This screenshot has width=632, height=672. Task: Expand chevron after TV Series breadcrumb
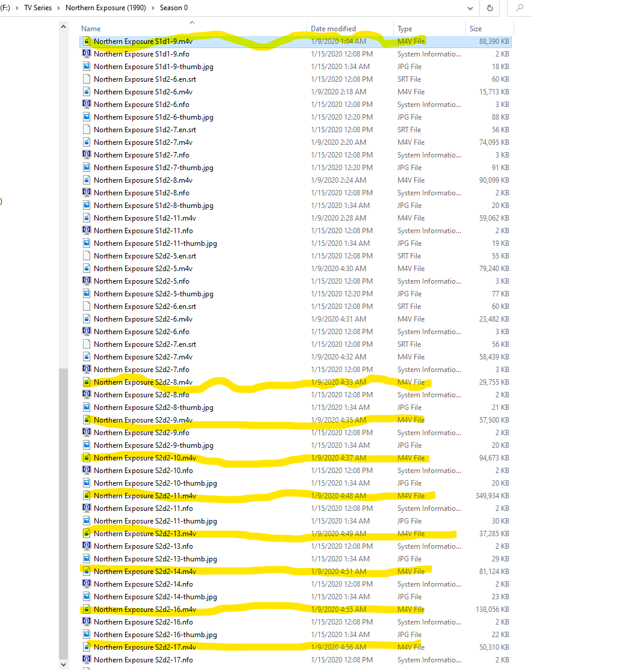pyautogui.click(x=59, y=8)
